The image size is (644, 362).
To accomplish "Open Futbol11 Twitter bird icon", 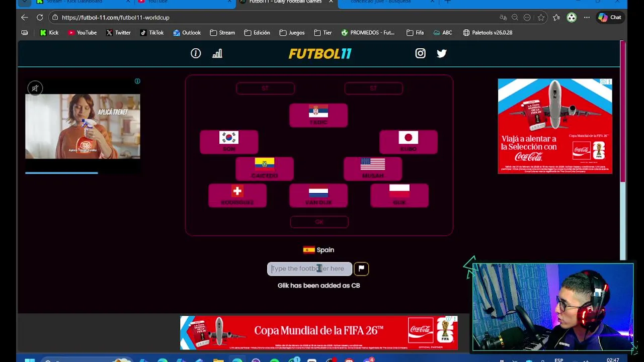I will click(x=441, y=53).
